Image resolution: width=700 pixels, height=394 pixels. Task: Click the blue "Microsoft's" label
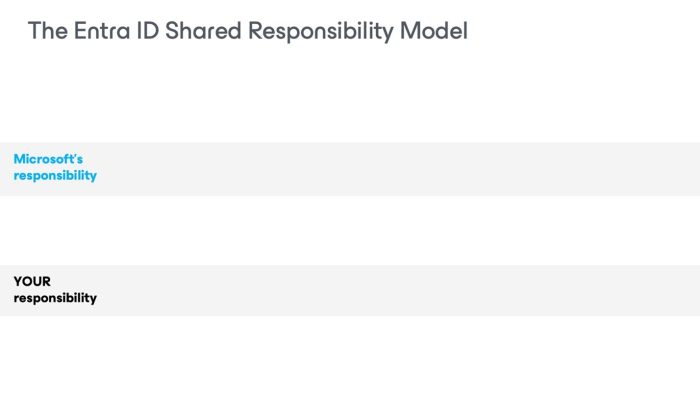pos(48,159)
